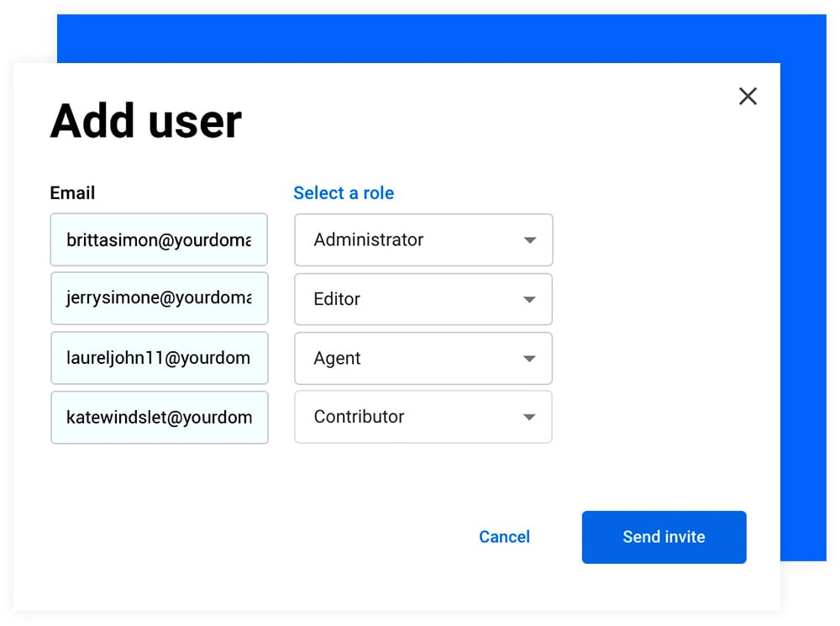Viewport: 840px width, 626px height.
Task: Click into the laureljohn11 email field
Action: tap(159, 358)
